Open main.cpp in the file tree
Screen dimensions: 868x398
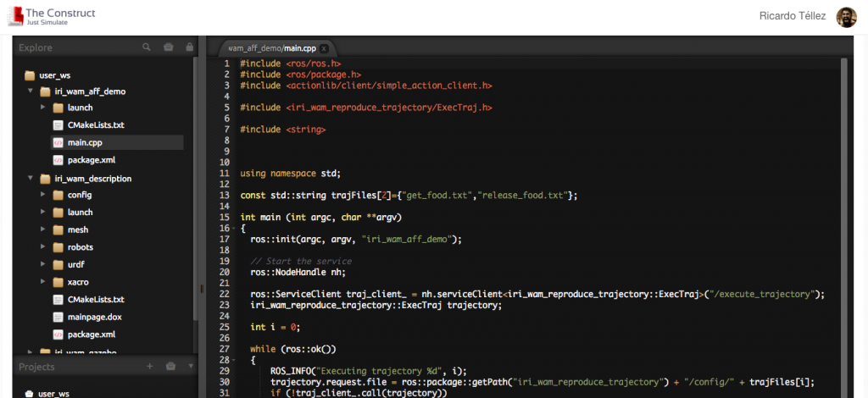85,142
